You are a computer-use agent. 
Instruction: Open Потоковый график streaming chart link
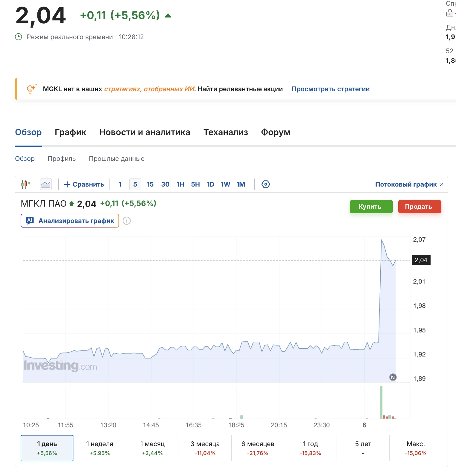[409, 184]
